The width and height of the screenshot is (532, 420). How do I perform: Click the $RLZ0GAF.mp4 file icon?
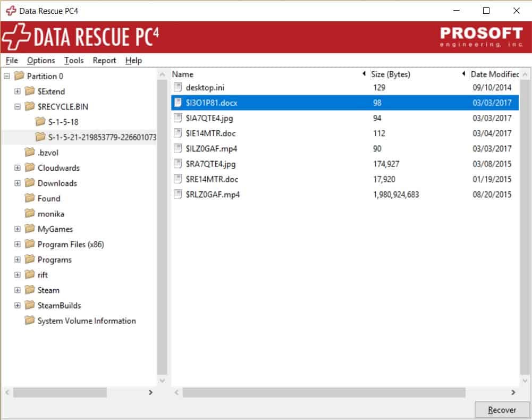click(x=178, y=194)
